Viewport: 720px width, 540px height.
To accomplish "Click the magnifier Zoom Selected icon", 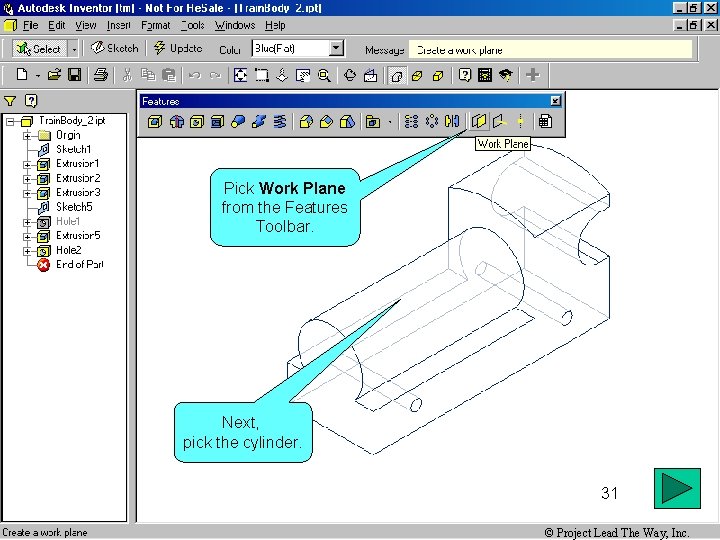I will (324, 75).
